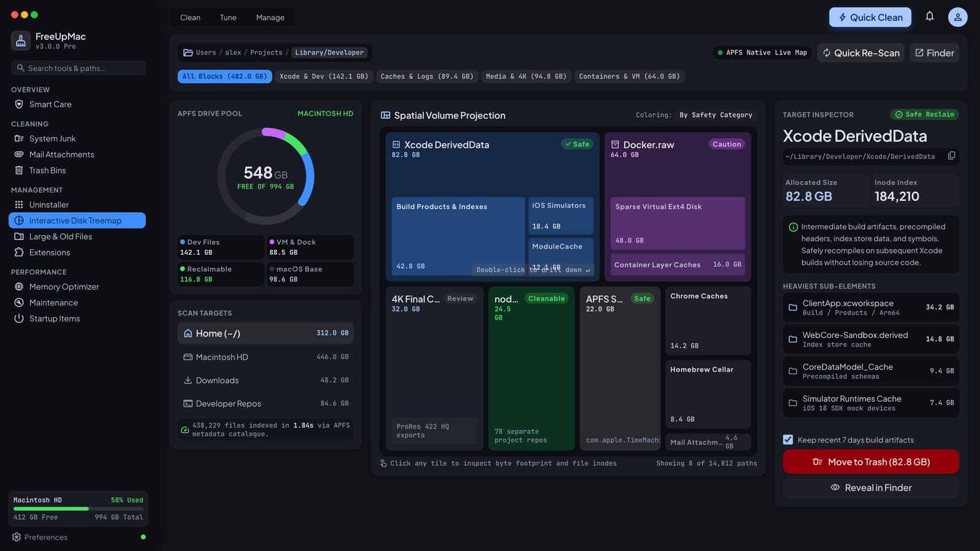980x551 pixels.
Task: Open user profile avatar
Action: point(957,17)
